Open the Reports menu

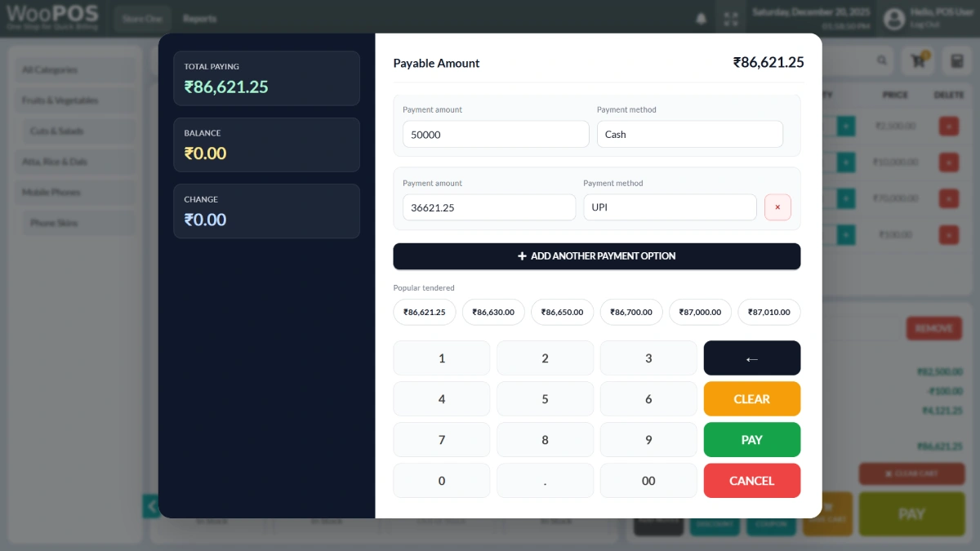[x=199, y=18]
